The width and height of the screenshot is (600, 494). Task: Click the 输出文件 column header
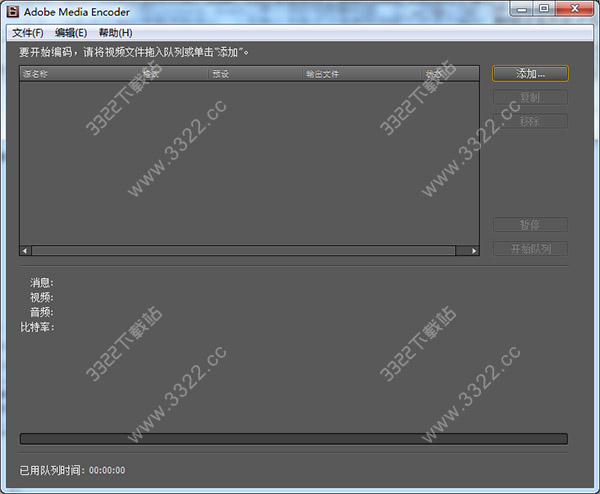(362, 74)
